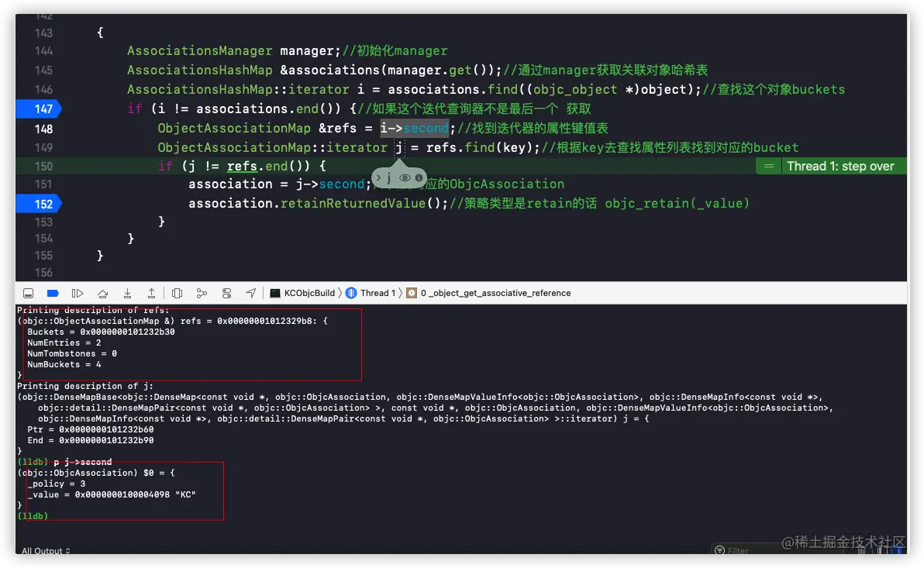924x568 pixels.
Task: Click the highlighted i->second expression
Action: click(414, 129)
